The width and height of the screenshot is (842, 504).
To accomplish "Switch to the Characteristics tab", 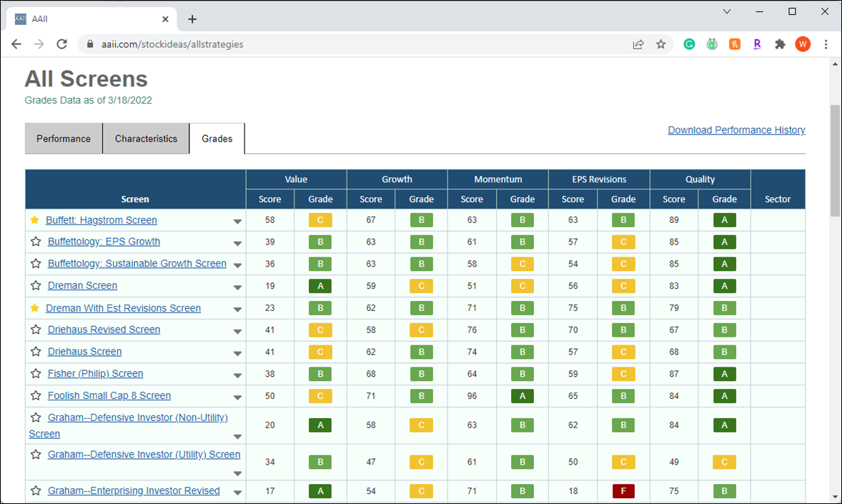I will [146, 139].
